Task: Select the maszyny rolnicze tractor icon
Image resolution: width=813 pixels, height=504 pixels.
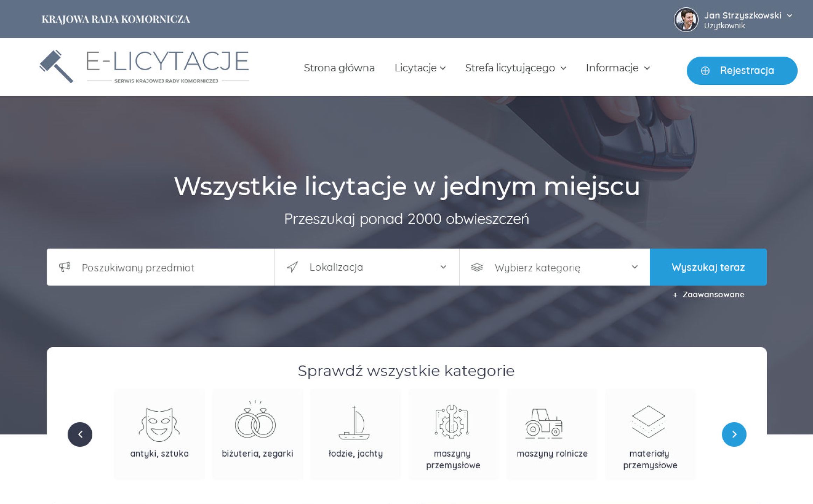Action: tap(544, 423)
